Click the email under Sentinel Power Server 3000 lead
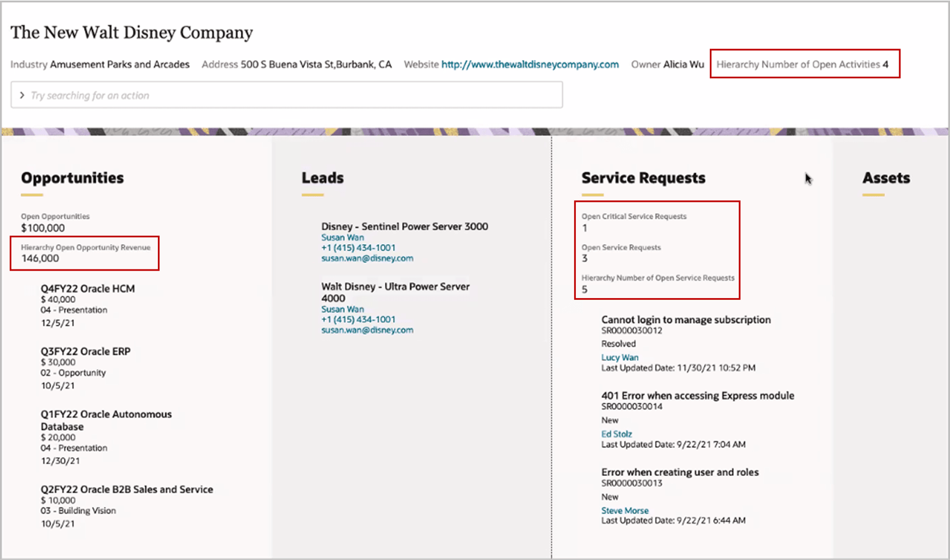 click(x=367, y=259)
